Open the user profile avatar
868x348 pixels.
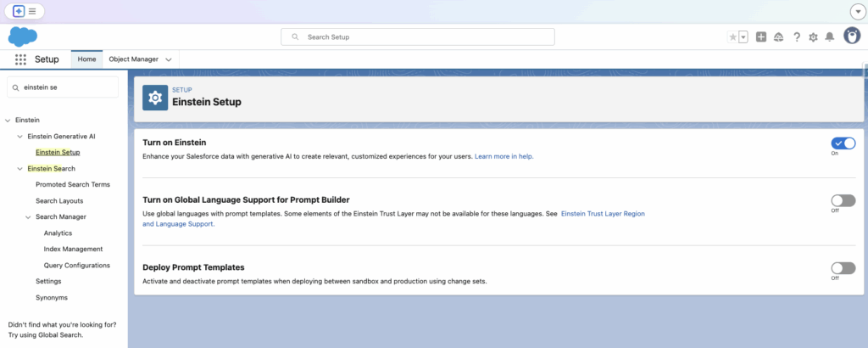point(852,36)
